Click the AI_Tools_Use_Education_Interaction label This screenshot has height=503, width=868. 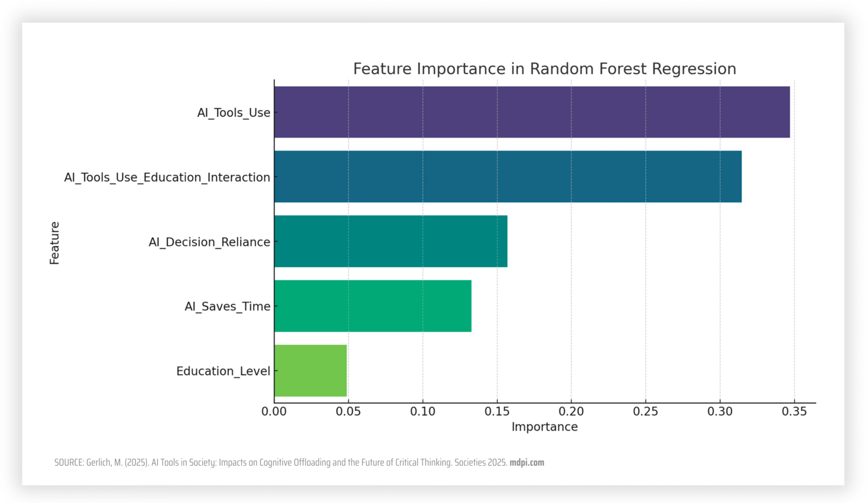coord(167,177)
